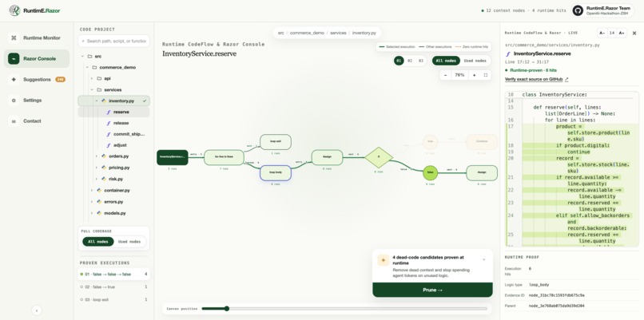Click external link arrow next to Verify on GitHub
644x320 pixels.
566,79
